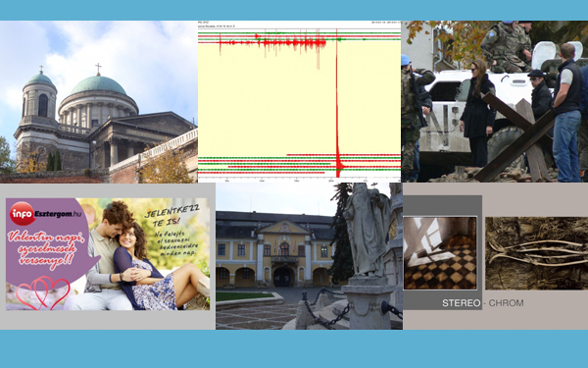
Task: Open the seismograph chart image
Action: pos(299,102)
